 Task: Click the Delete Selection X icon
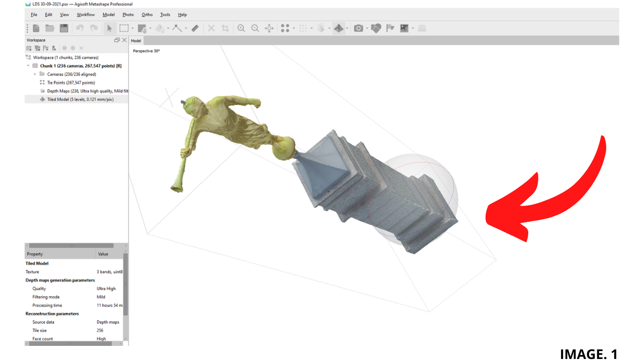211,28
